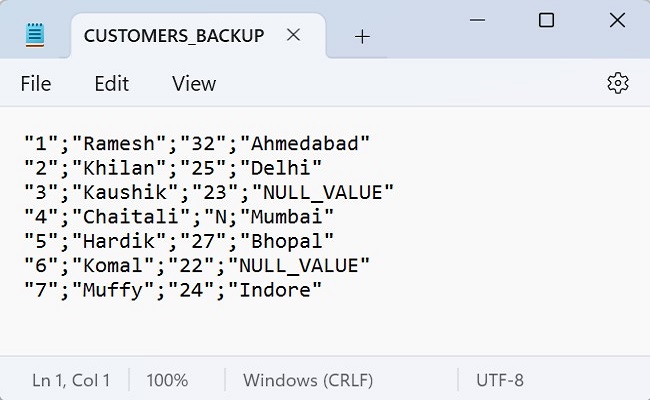650x400 pixels.
Task: Click the first "NULL_VALUE" entry on Kaushik line
Action: point(323,192)
